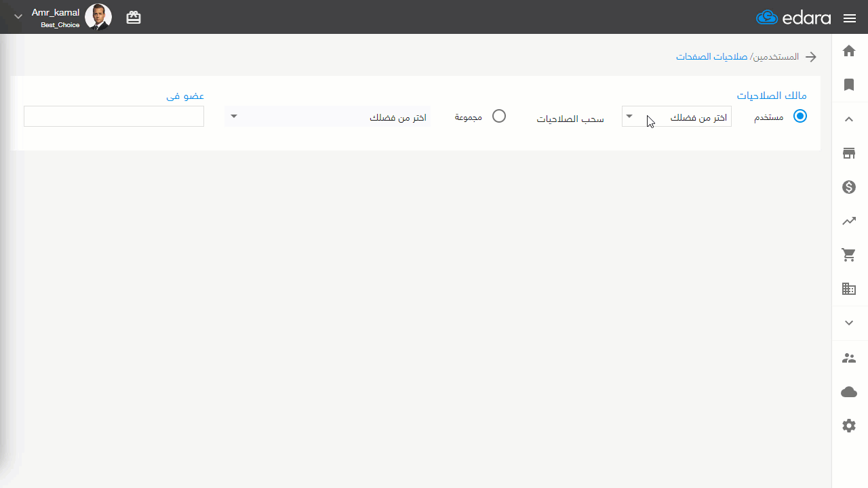The image size is (868, 488).
Task: Open the المستخدمين breadcrumb link
Action: 777,56
